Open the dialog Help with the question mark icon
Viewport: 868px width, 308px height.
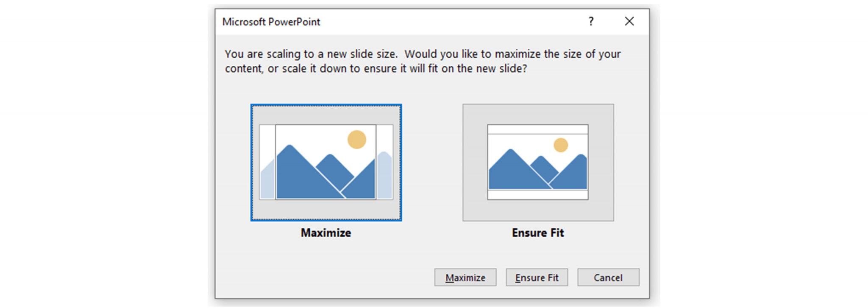click(591, 21)
